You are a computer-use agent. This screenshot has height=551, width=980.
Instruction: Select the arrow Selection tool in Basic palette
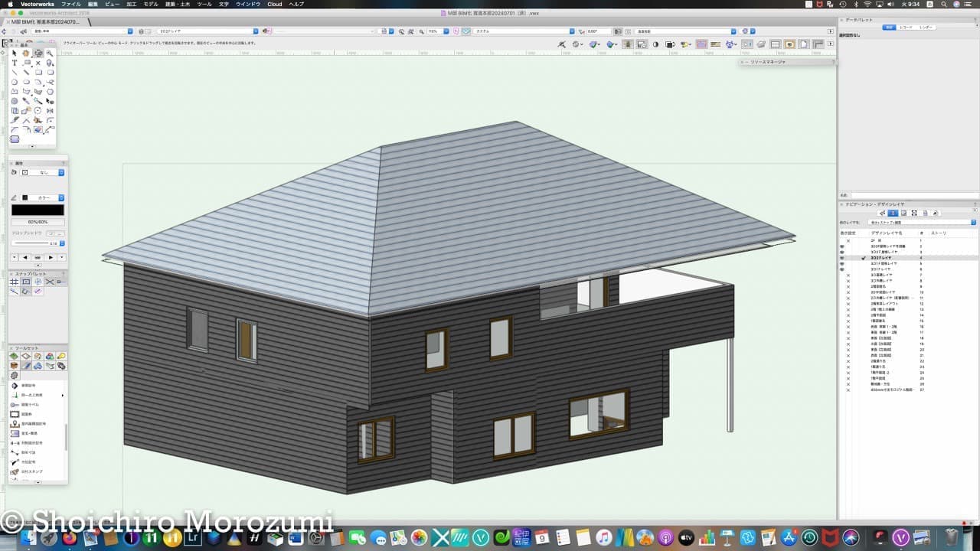point(14,54)
